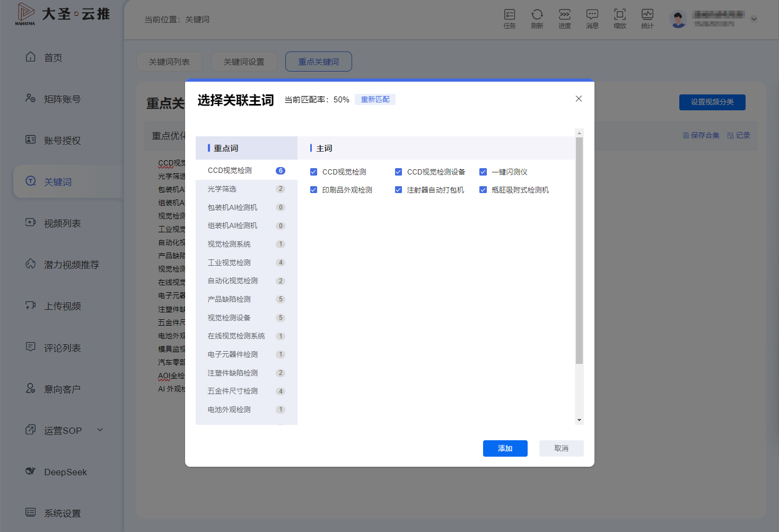Expand the 运营SOP submenu chevron
This screenshot has height=532, width=779.
click(100, 430)
